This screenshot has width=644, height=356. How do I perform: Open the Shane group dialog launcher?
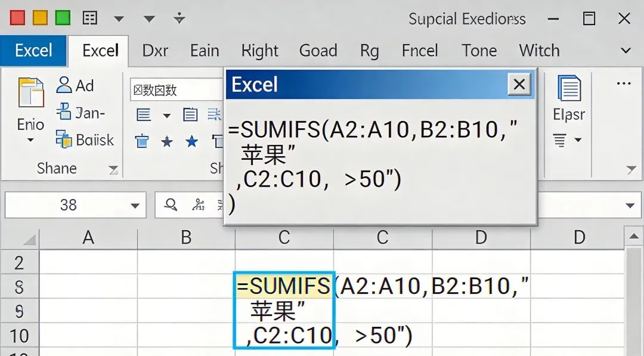click(113, 169)
